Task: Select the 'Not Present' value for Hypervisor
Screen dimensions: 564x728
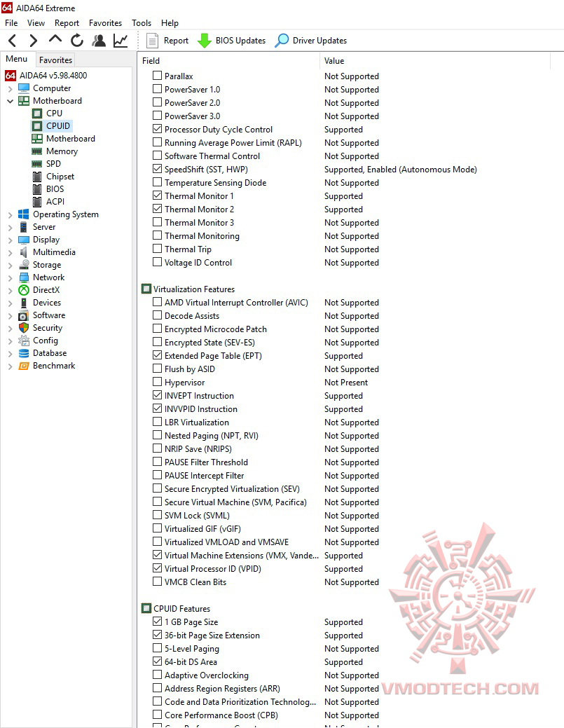Action: pos(346,383)
